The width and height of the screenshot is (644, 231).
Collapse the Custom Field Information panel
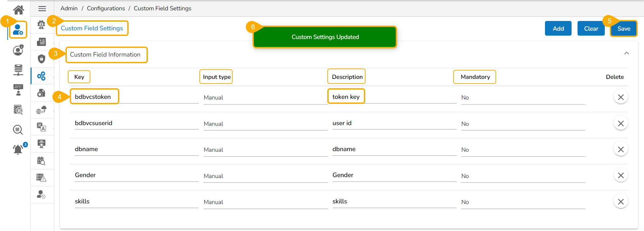tap(626, 53)
